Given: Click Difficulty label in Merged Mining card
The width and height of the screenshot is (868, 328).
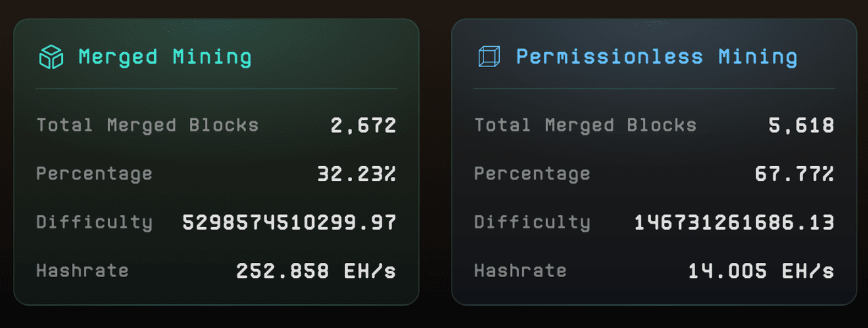Looking at the screenshot, I should 94,222.
